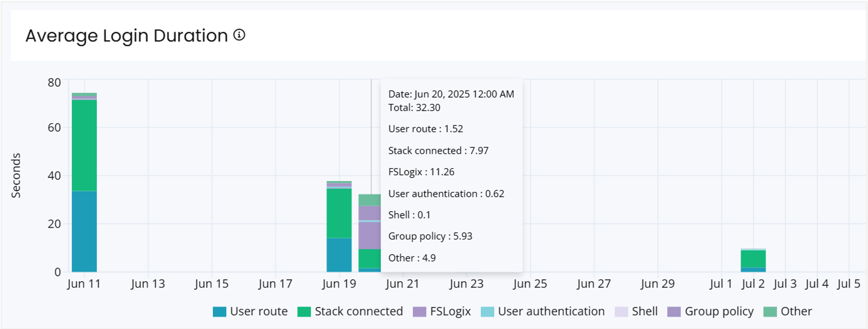This screenshot has height=329, width=868.
Task: Click the Jun 25 x-axis date label
Action: click(x=530, y=284)
